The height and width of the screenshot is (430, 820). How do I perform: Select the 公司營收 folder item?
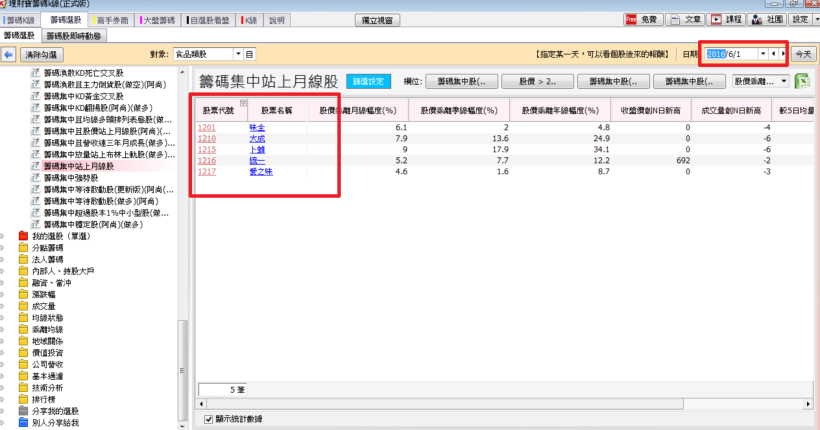(48, 364)
